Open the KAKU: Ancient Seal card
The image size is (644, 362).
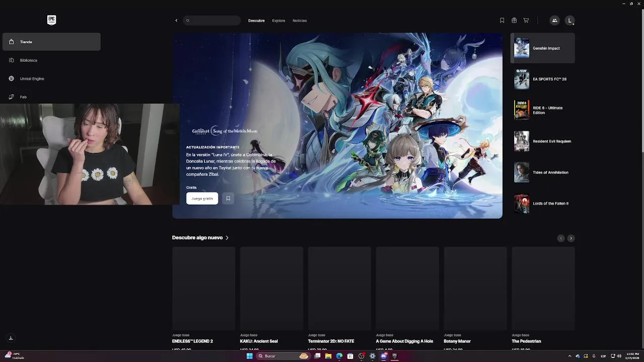(x=271, y=299)
